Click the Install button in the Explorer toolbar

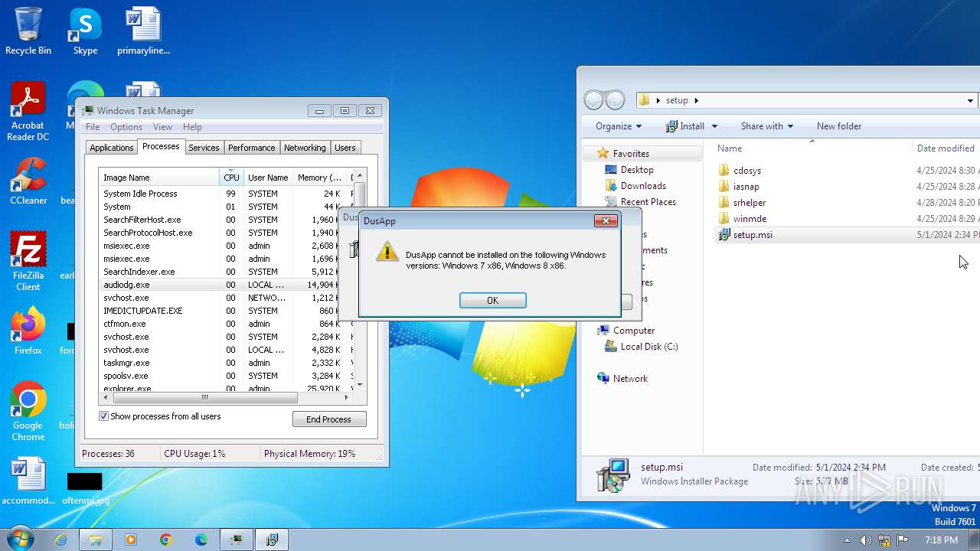pyautogui.click(x=685, y=126)
